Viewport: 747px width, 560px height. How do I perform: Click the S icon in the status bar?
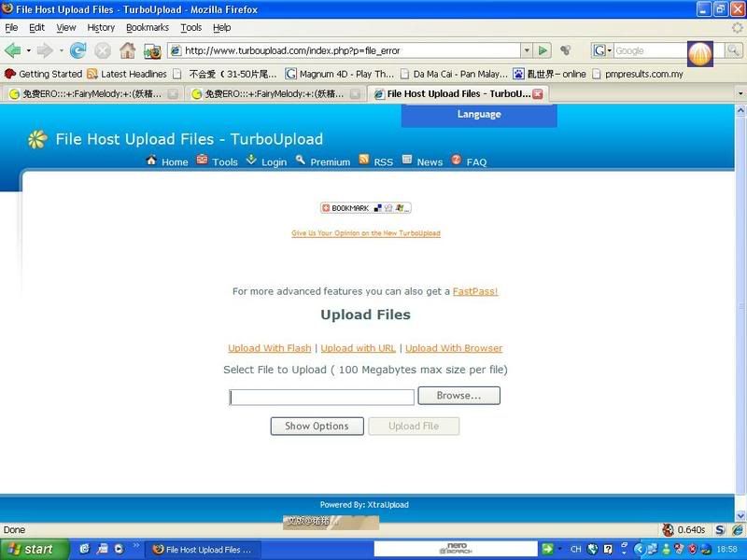tap(720, 529)
